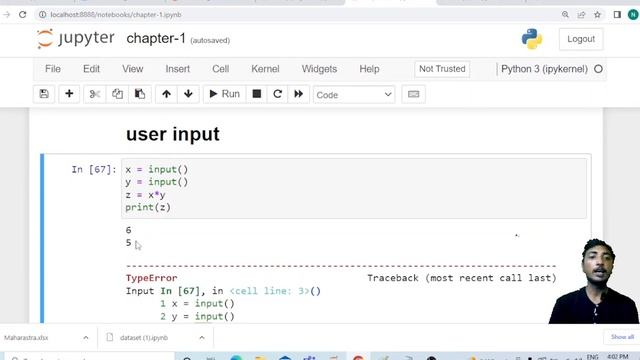
Task: Click the In [67]: prompt label
Action: (94, 169)
